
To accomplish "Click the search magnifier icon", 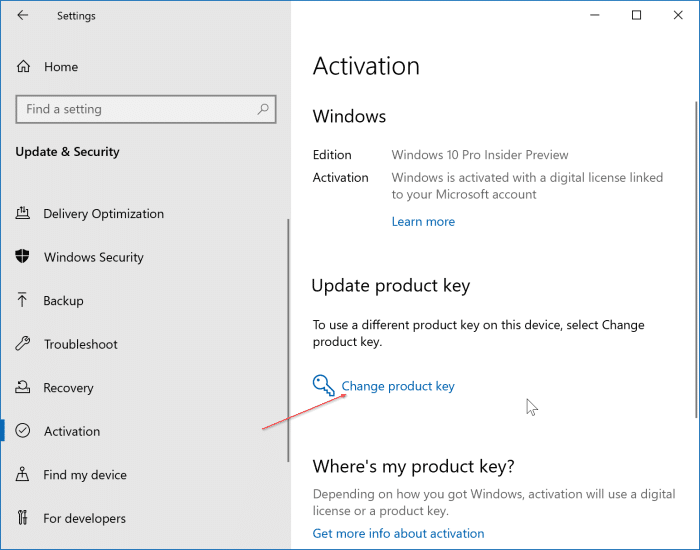I will [263, 109].
